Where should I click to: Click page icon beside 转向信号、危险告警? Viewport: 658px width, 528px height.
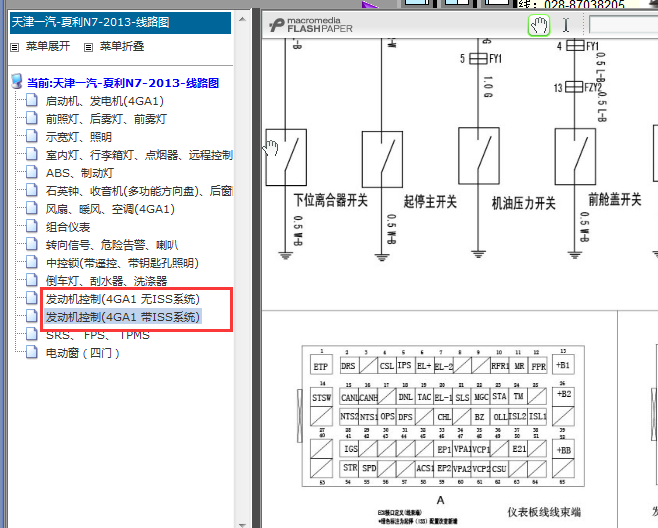(x=32, y=244)
